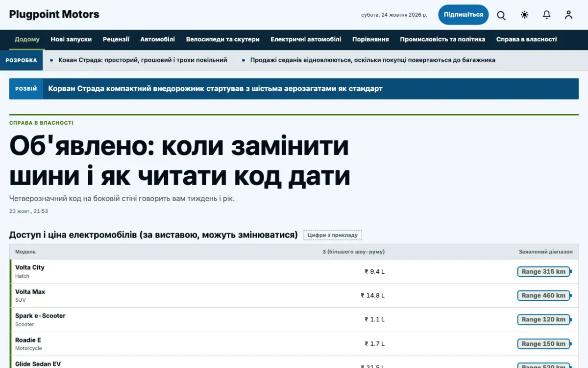Go to the Plugpoint Motors logo home
Viewport: 588px width, 368px height.
pyautogui.click(x=54, y=14)
